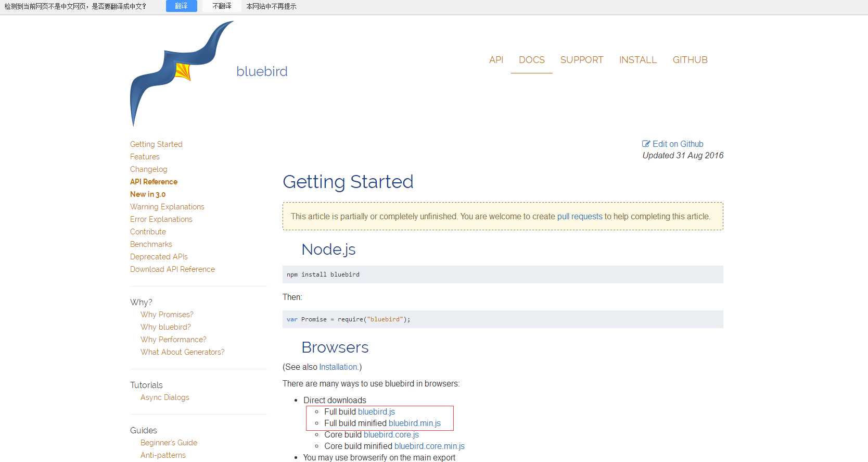This screenshot has width=868, height=462.
Task: Follow the pull requests link in notice
Action: [580, 216]
